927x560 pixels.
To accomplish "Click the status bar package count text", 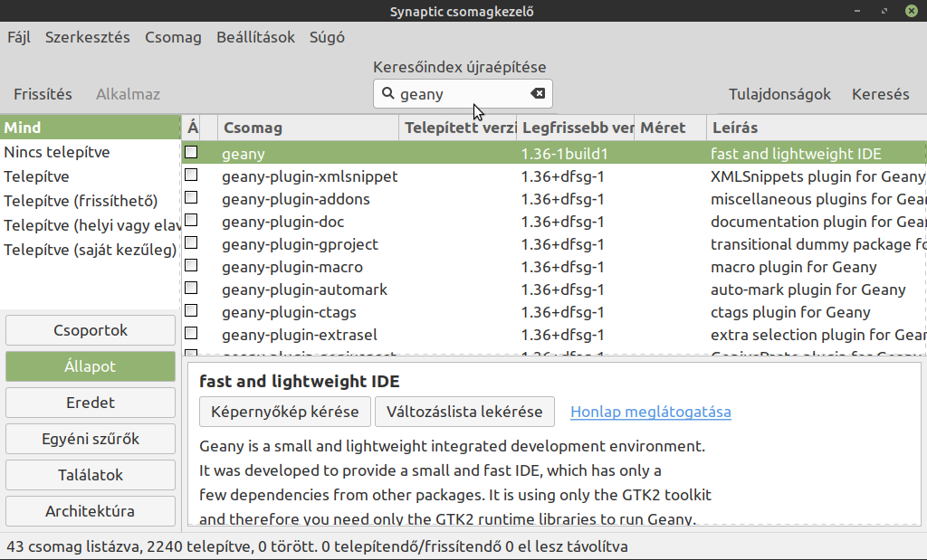I will tap(316, 546).
